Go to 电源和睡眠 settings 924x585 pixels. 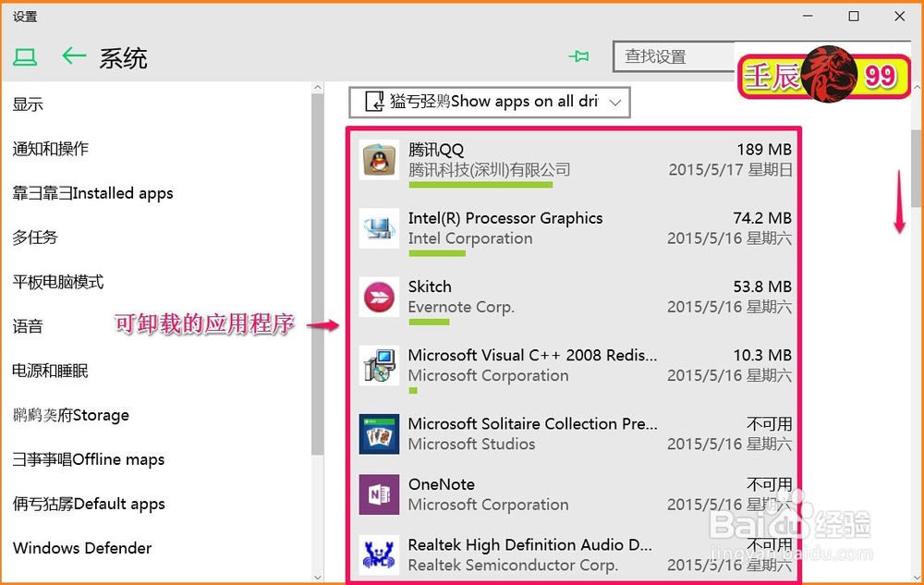pyautogui.click(x=57, y=371)
